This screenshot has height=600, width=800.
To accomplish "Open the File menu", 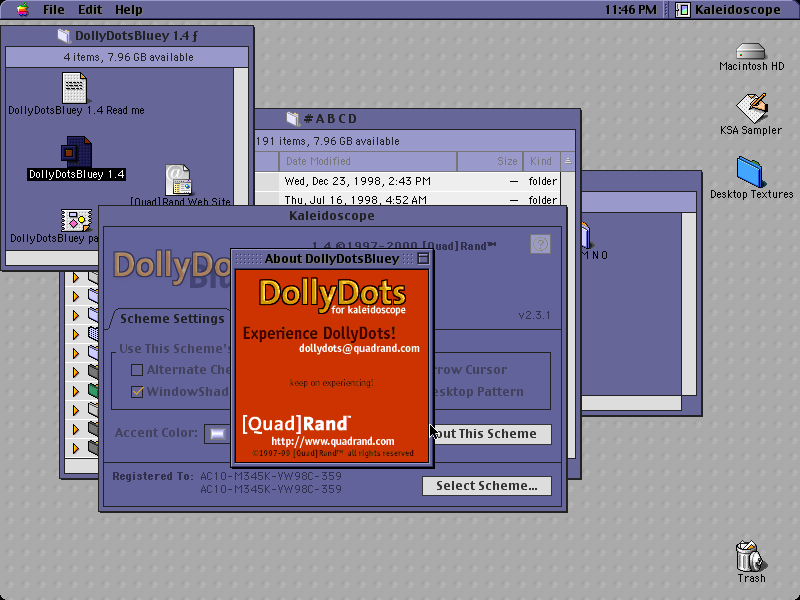I will [x=54, y=9].
